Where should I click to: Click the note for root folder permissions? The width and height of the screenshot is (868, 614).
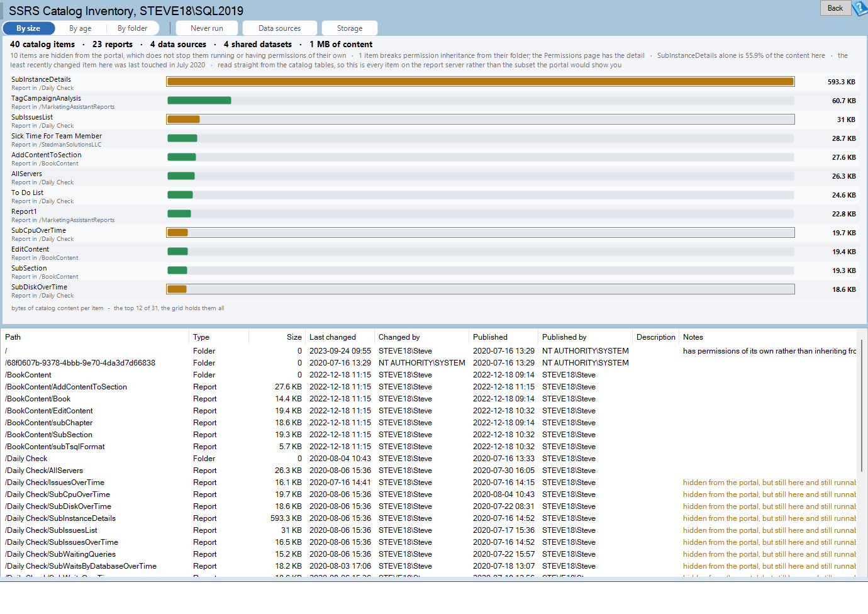(769, 351)
